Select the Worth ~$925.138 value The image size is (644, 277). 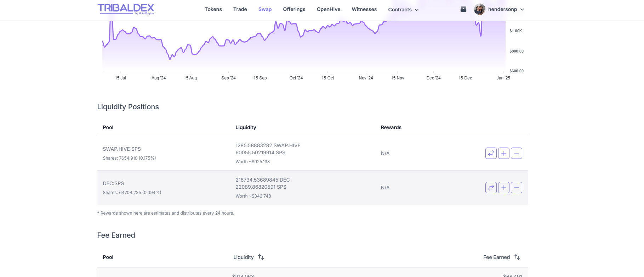coord(253,162)
